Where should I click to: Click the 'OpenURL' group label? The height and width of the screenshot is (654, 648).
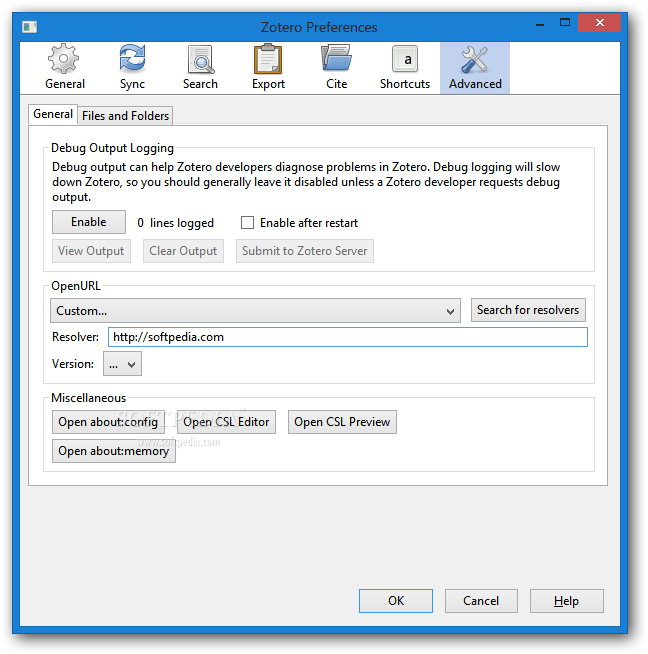pyautogui.click(x=76, y=286)
